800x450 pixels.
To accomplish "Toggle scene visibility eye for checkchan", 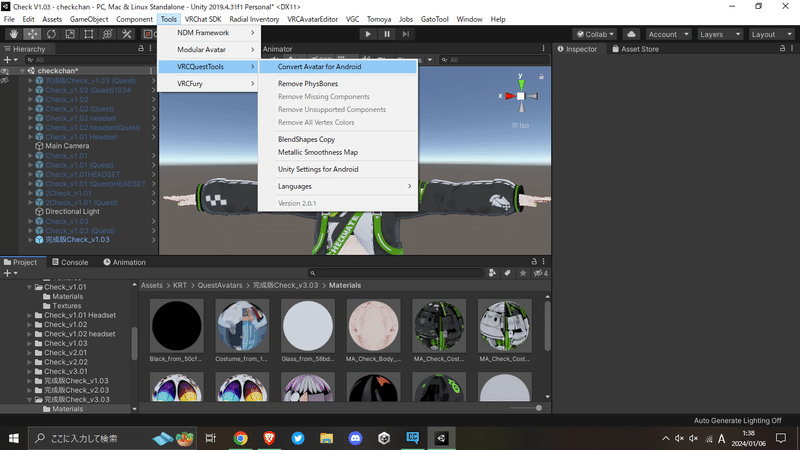I will pyautogui.click(x=5, y=71).
